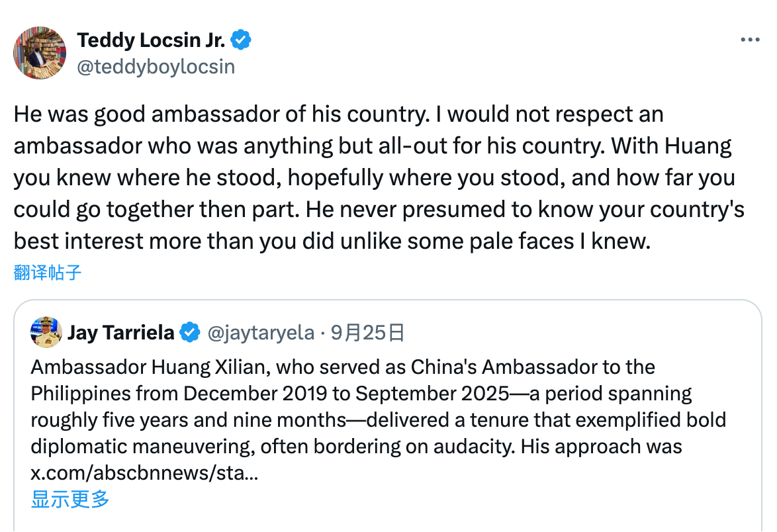
Task: Open the 9月25日 timestamp of quoted post
Action: pyautogui.click(x=367, y=332)
